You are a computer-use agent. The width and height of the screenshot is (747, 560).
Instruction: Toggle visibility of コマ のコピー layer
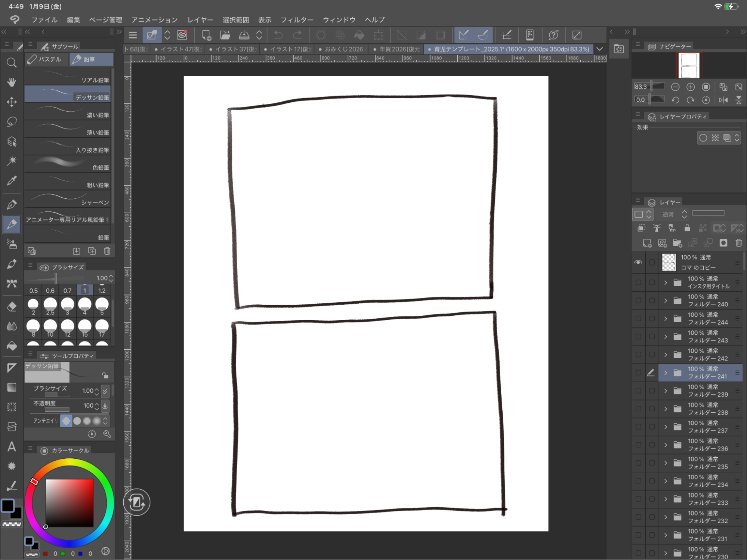pyautogui.click(x=638, y=262)
